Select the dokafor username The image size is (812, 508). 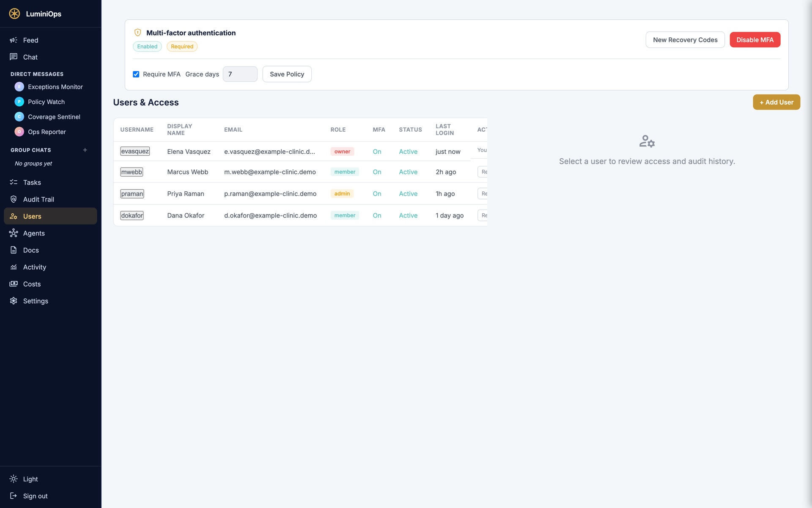[132, 215]
